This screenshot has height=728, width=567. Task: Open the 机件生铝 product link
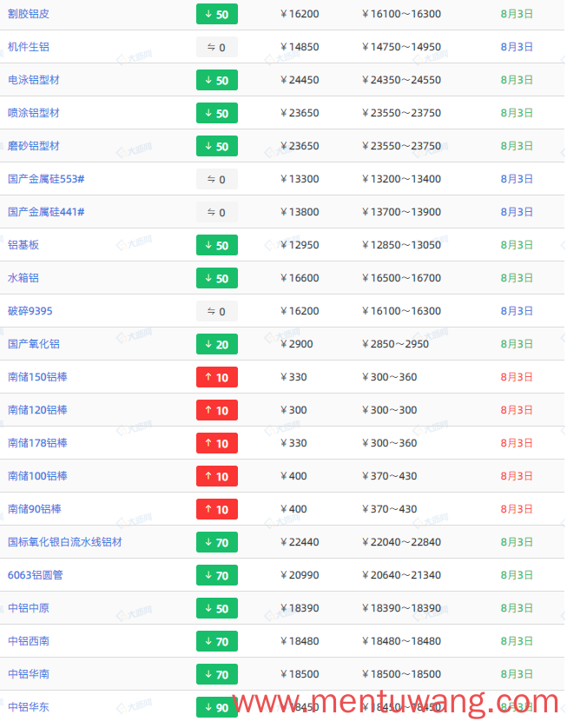(x=29, y=47)
